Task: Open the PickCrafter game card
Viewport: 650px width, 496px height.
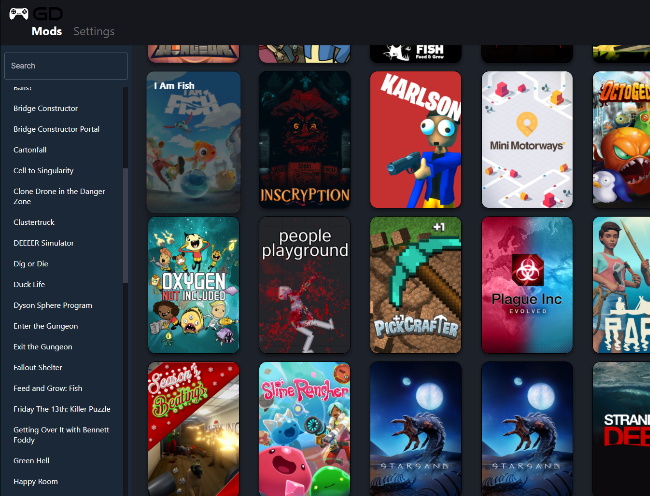Action: pyautogui.click(x=415, y=285)
